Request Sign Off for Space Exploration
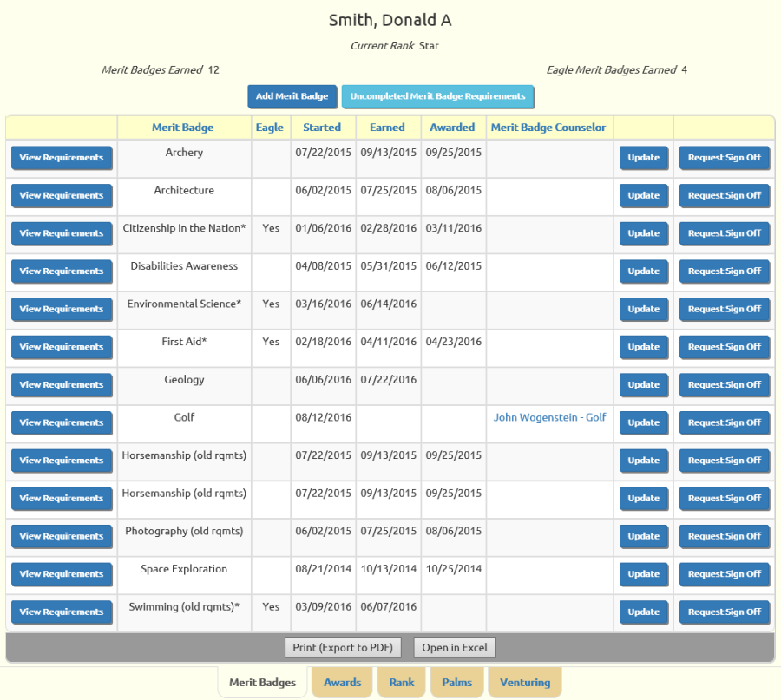The height and width of the screenshot is (700, 781). (725, 574)
